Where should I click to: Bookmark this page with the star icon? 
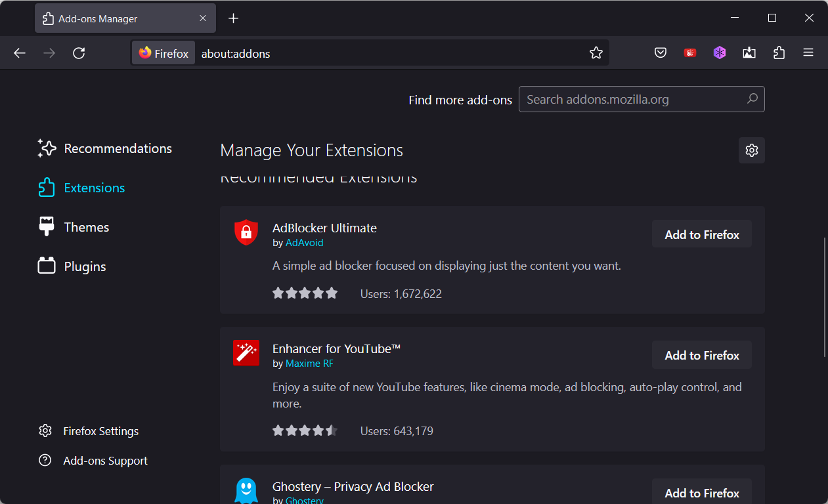596,53
